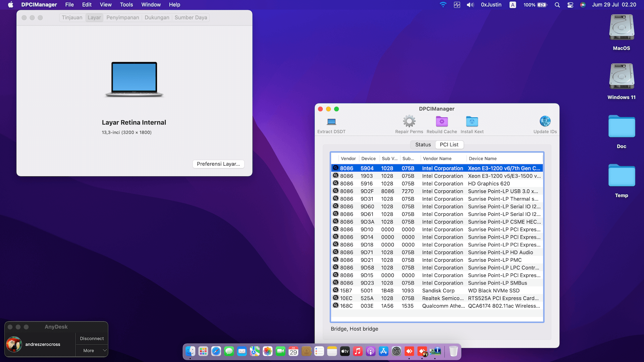Open Mail from the Dock
This screenshot has width=644, height=362.
coord(242,351)
